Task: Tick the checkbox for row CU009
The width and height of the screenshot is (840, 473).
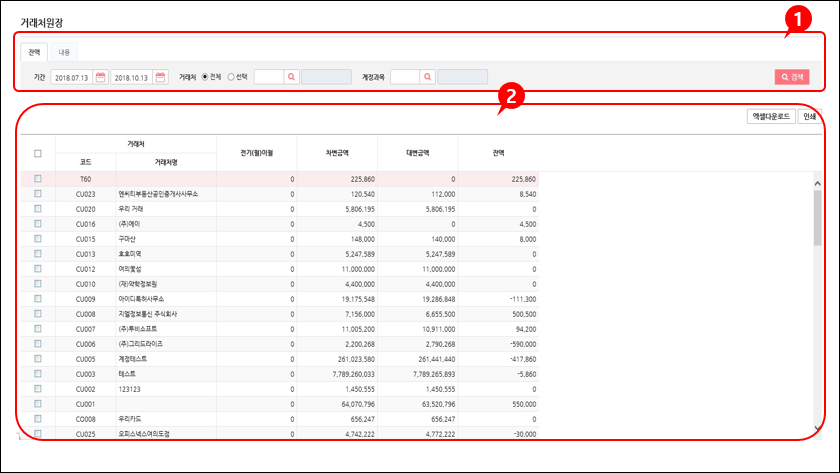Action: coord(38,298)
